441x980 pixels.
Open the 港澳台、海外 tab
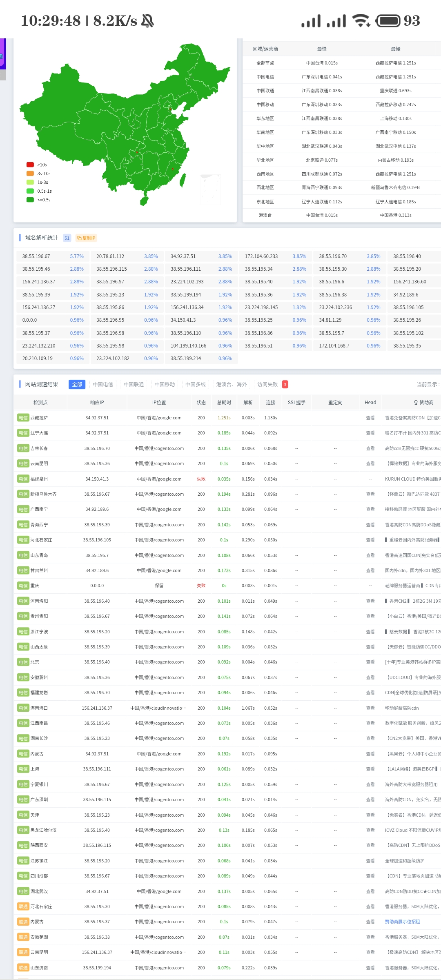coord(232,384)
